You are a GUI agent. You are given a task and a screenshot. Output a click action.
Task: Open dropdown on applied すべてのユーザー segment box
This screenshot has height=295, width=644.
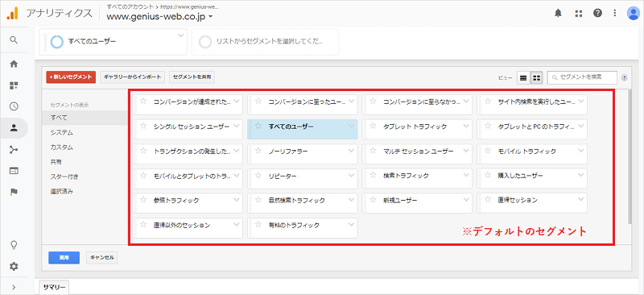tap(180, 35)
